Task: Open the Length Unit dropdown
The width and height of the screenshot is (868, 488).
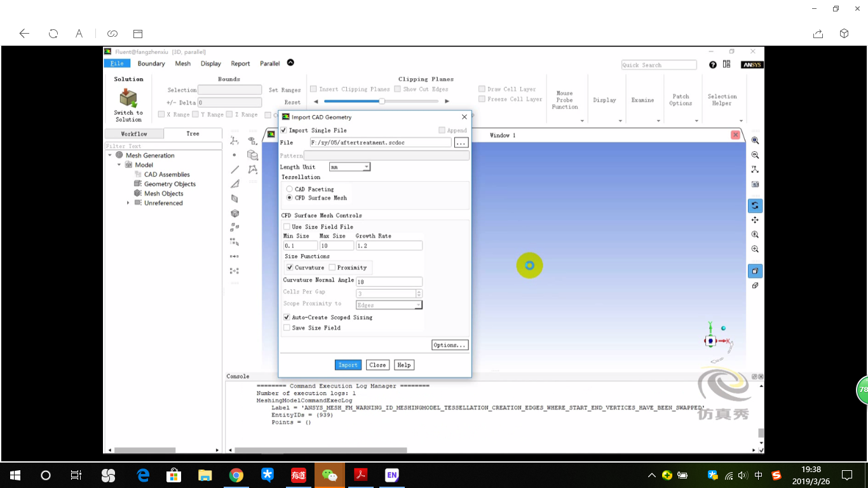Action: (x=349, y=167)
